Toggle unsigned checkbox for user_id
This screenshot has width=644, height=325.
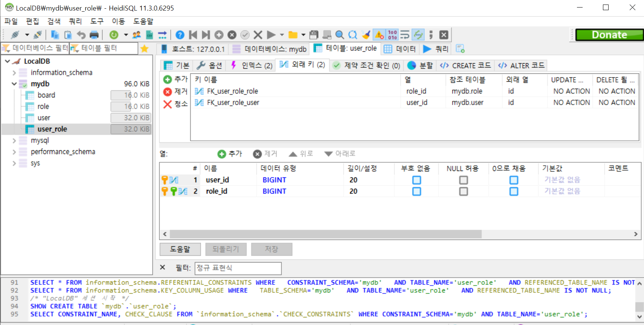coord(417,180)
